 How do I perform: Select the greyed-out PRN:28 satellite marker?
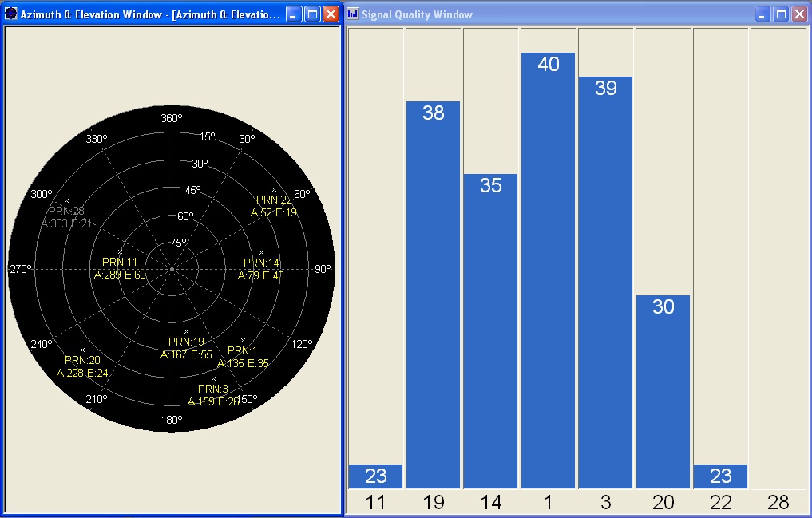[x=66, y=201]
